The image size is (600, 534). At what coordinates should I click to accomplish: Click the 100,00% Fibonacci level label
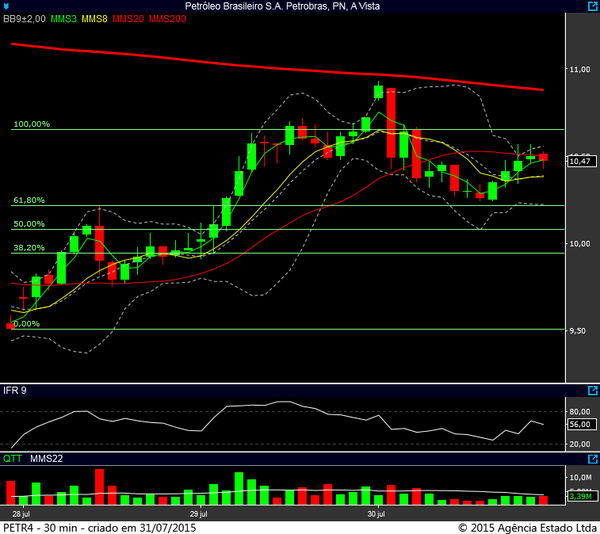click(x=31, y=125)
